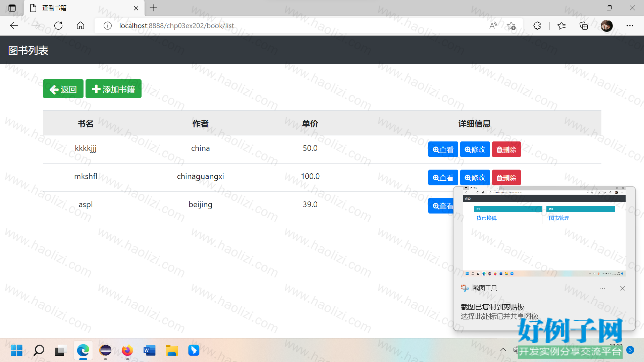The width and height of the screenshot is (644, 362).
Task: Click the 详细信息 column header
Action: [474, 124]
